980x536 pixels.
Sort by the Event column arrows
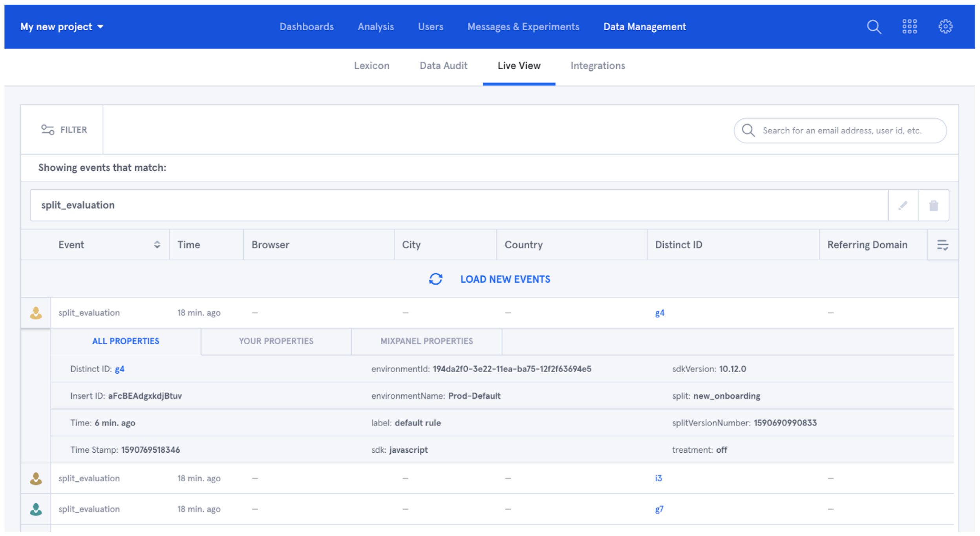point(157,245)
